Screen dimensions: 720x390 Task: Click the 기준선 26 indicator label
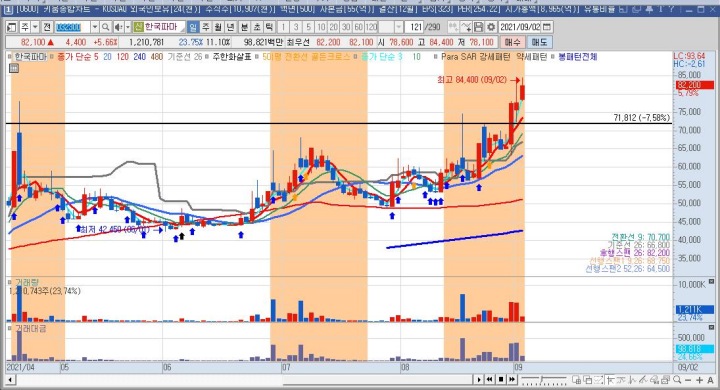click(x=185, y=57)
